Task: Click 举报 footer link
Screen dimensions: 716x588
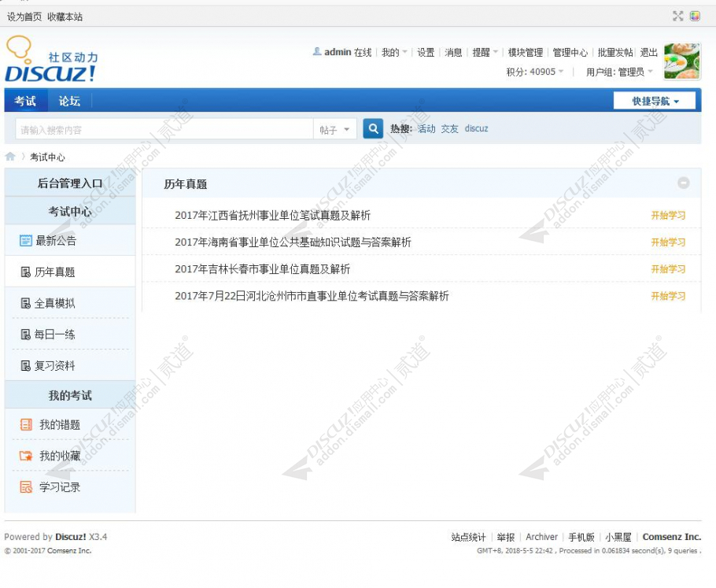Action: coord(505,537)
